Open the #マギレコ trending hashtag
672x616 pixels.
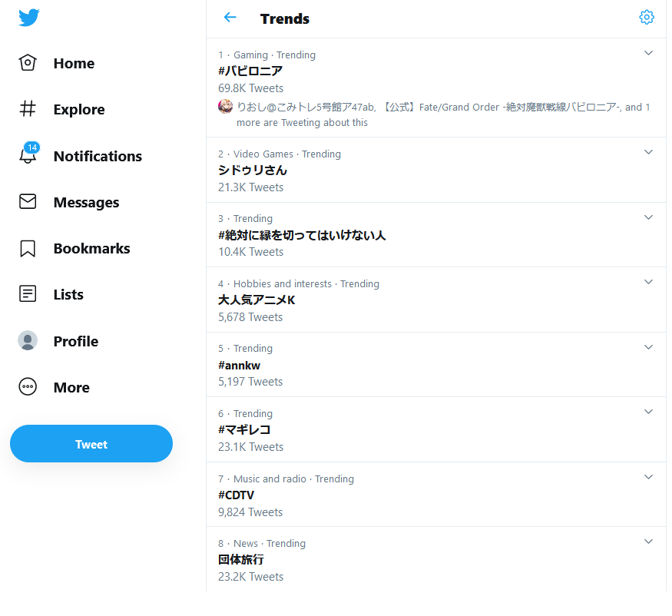click(x=244, y=430)
